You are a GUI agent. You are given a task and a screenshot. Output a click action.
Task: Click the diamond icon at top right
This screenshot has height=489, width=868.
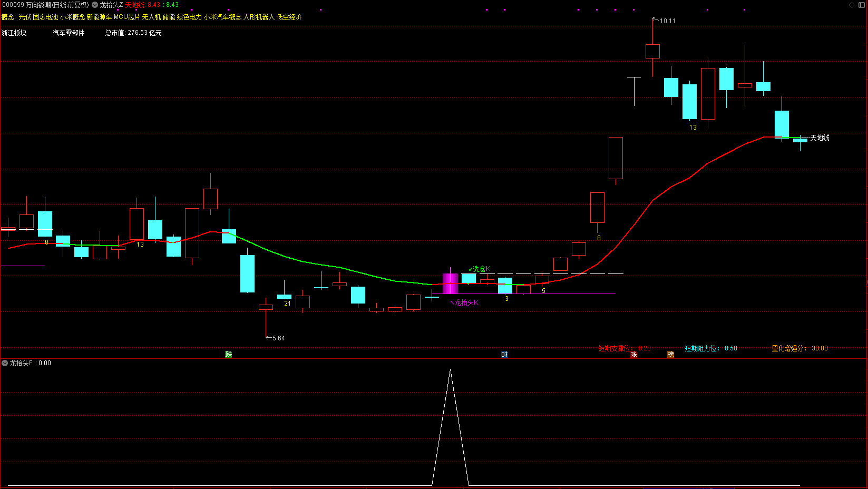click(x=852, y=5)
